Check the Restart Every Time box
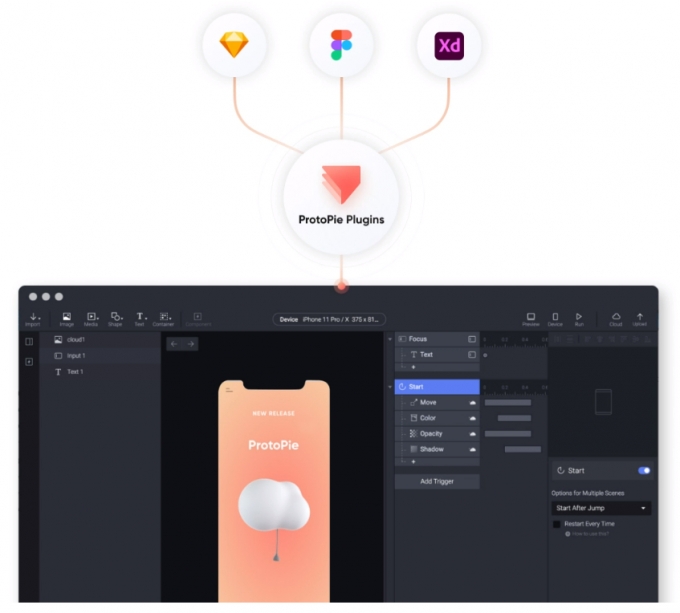Screen dimensions: 680x613 [x=557, y=524]
